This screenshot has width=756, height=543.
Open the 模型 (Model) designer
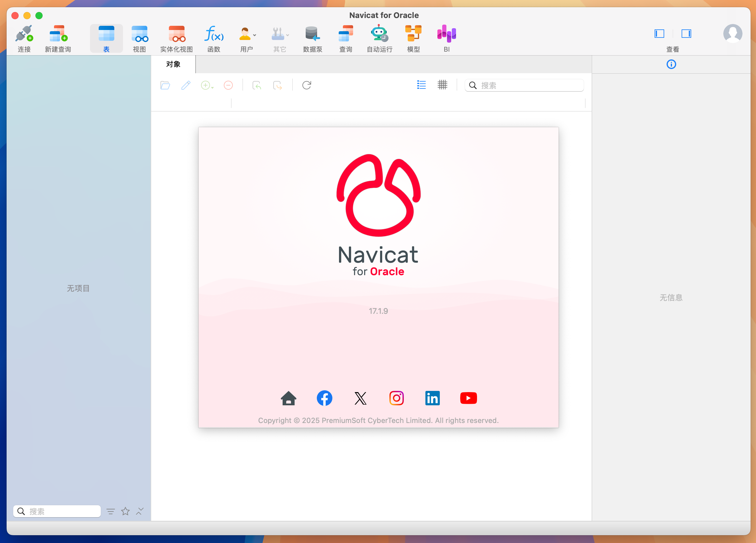[413, 37]
